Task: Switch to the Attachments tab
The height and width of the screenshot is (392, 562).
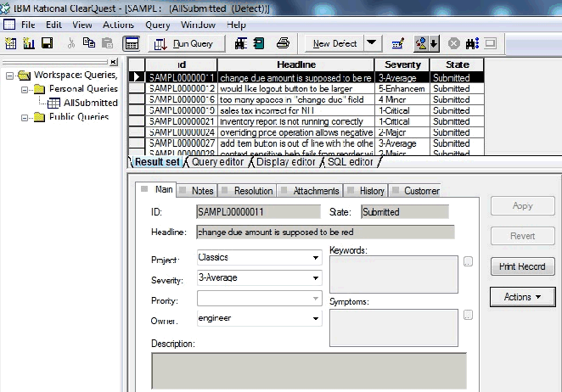Action: (x=315, y=191)
